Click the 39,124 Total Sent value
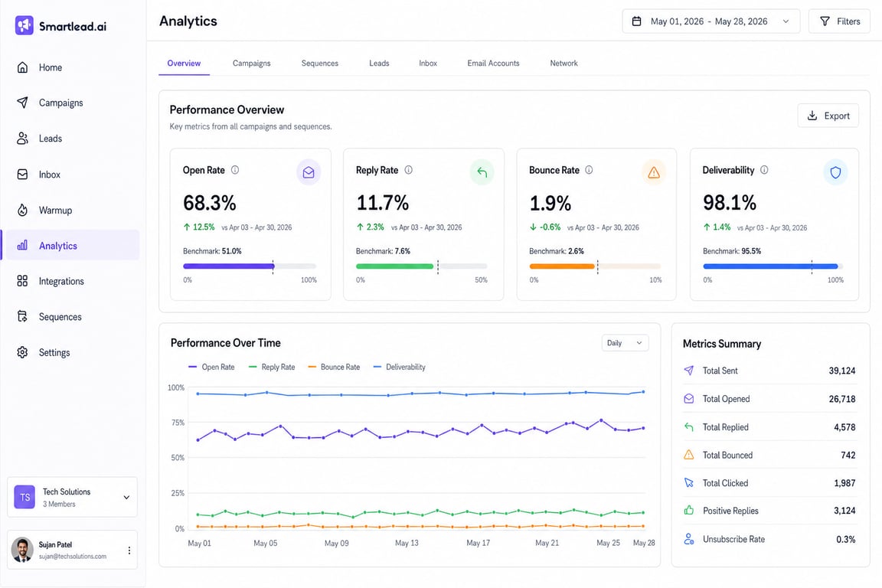882x588 pixels. pyautogui.click(x=842, y=371)
